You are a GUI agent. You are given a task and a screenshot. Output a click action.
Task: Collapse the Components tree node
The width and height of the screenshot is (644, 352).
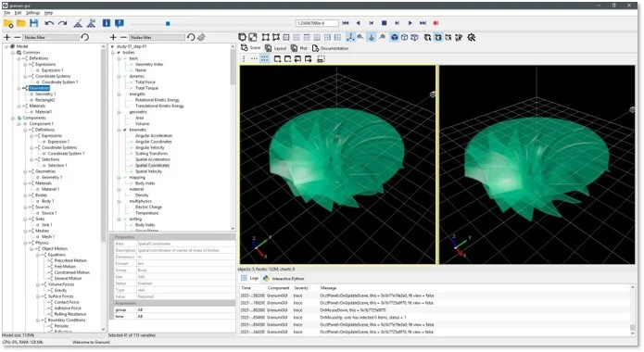click(x=13, y=118)
